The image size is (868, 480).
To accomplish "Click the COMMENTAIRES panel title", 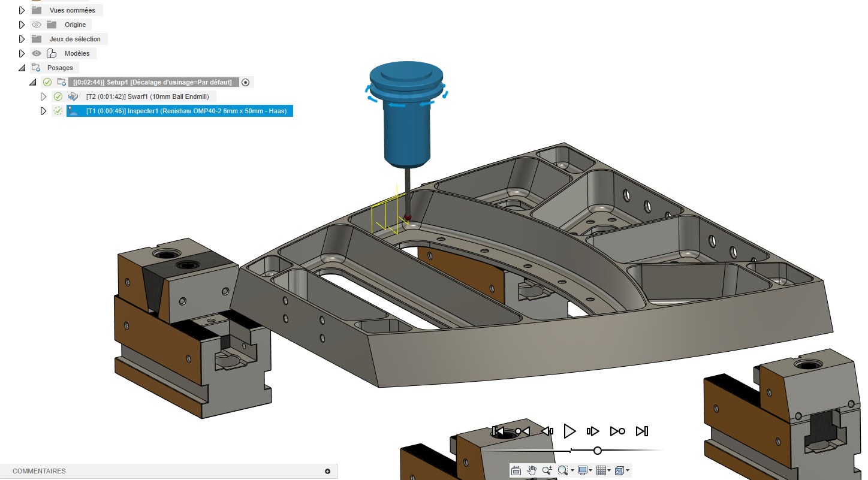I will pyautogui.click(x=39, y=471).
